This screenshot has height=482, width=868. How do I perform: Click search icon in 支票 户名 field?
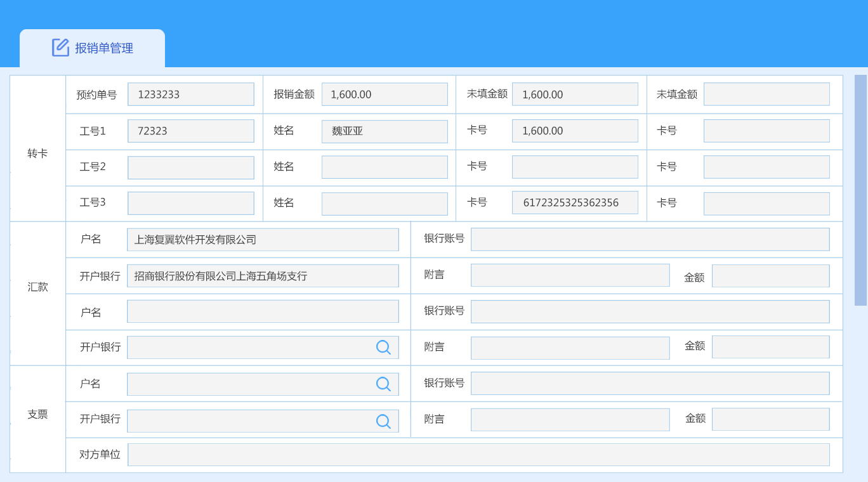point(383,384)
